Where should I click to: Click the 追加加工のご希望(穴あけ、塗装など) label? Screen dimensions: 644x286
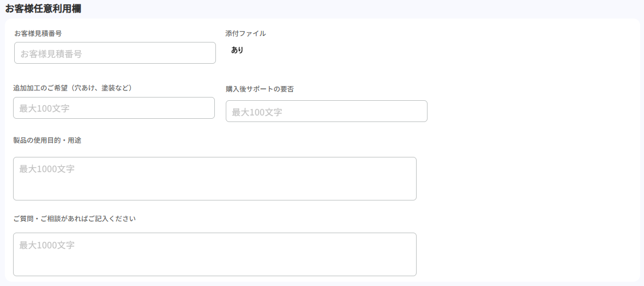click(73, 87)
